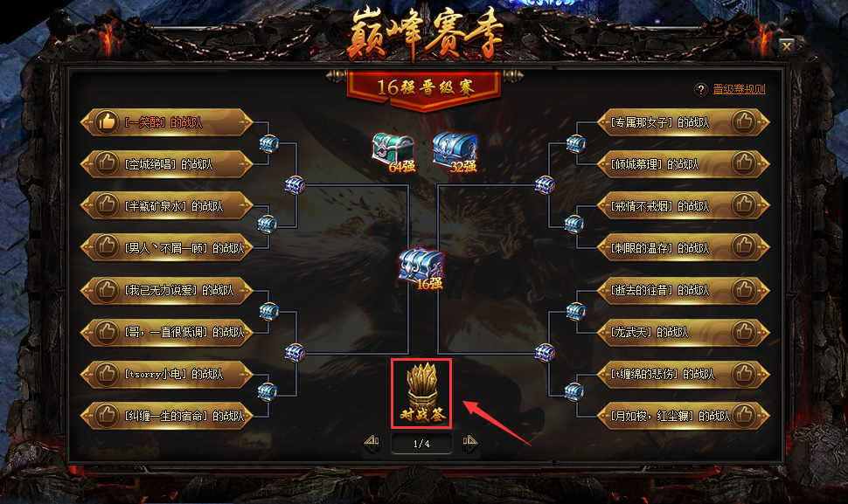Click chest between tsorry小电 and 纠缠一生的宿命

[x=268, y=391]
